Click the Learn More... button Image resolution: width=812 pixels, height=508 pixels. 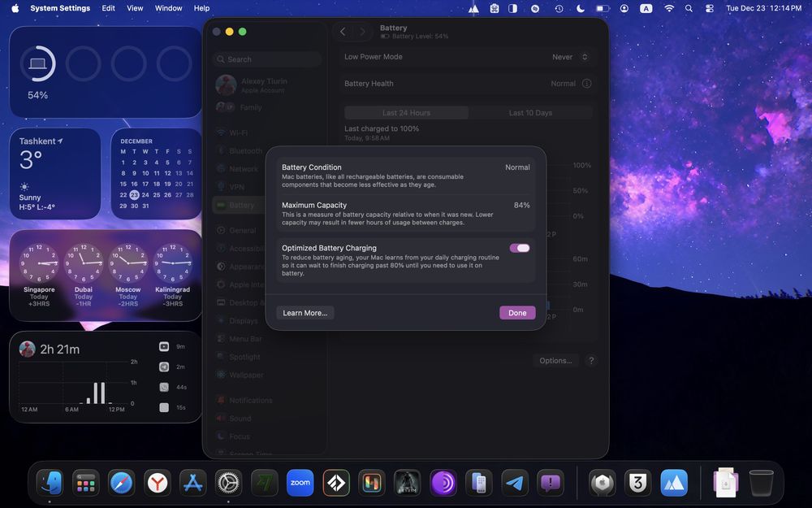tap(305, 313)
